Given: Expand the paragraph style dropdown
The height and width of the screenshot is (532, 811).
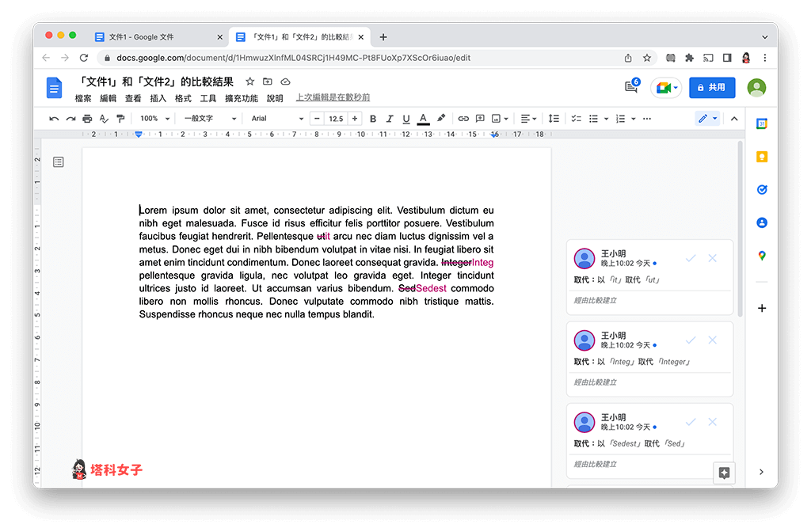Looking at the screenshot, I should [x=210, y=119].
